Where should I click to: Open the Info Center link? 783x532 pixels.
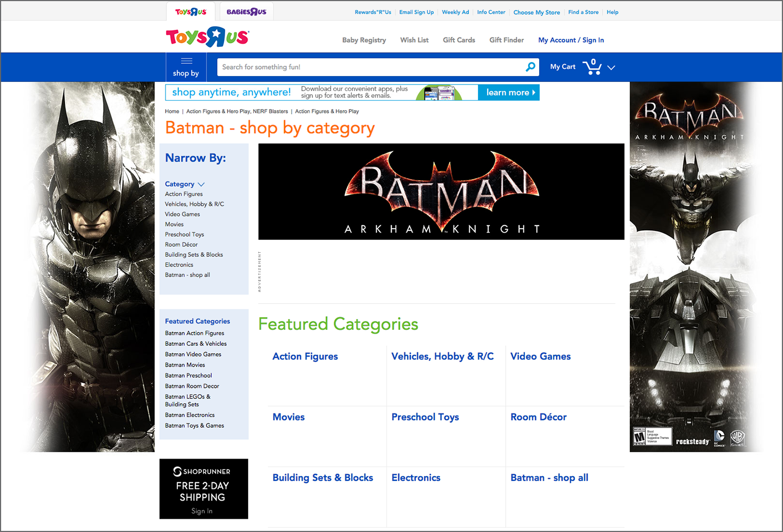tap(491, 12)
